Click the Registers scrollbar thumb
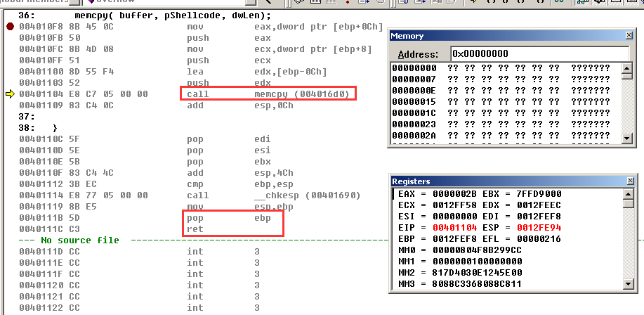The height and width of the screenshot is (315, 644). pyautogui.click(x=629, y=203)
